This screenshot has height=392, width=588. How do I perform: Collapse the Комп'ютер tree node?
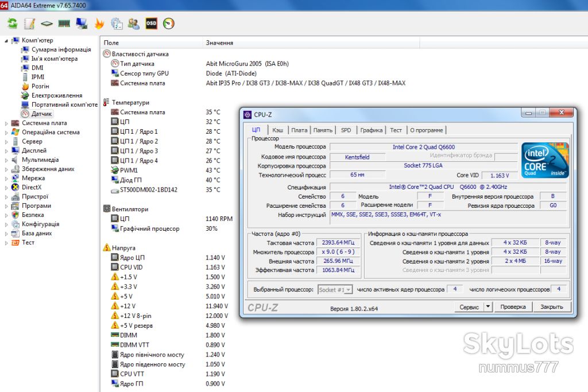(x=6, y=41)
